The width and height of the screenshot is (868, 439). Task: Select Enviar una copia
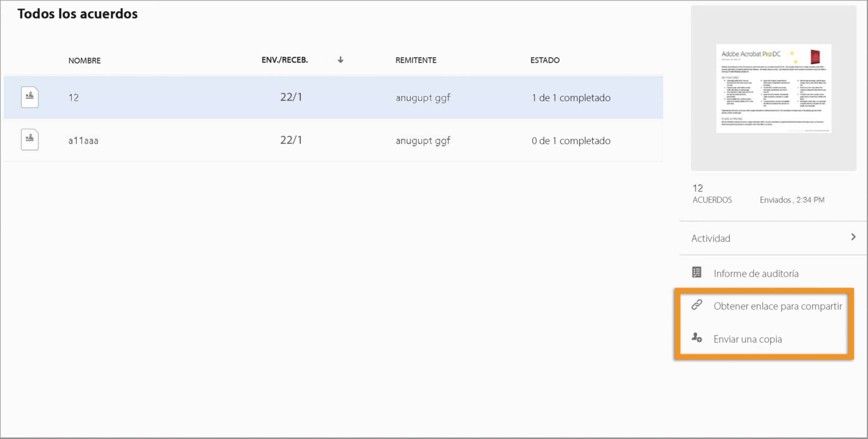(747, 339)
